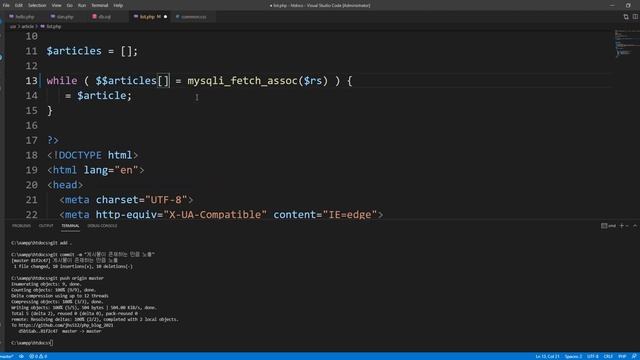Viewport: 640px width, 360px height.
Task: Click 'git push origin master' terminal line
Action: [x=57, y=278]
